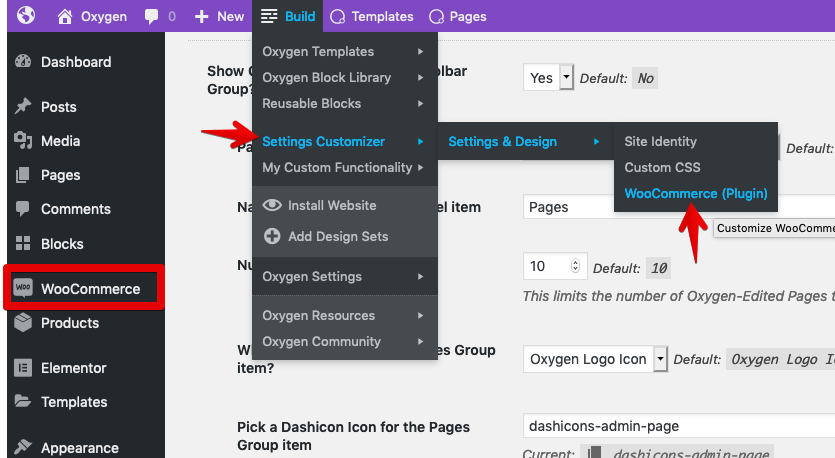Click the Posts pushpin icon
Viewport: 835px width, 458px height.
point(23,106)
